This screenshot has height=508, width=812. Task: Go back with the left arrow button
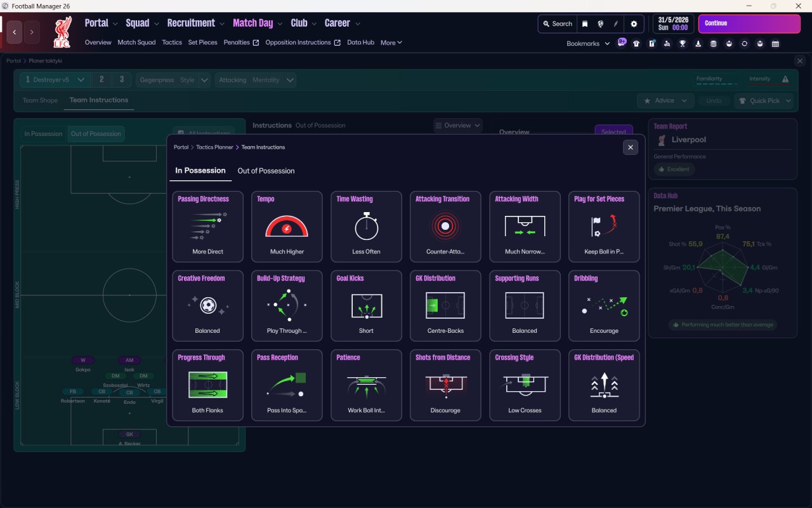point(15,31)
